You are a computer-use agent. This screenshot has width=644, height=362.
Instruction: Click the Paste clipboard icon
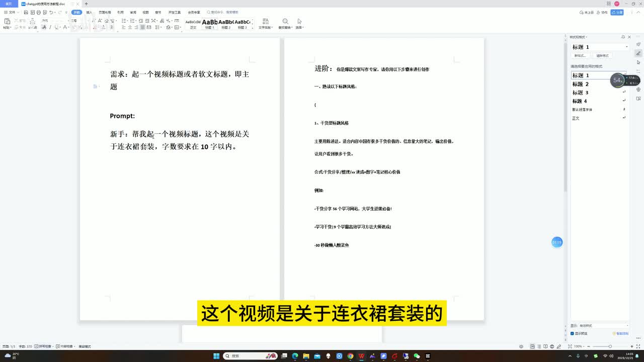pos(7,22)
